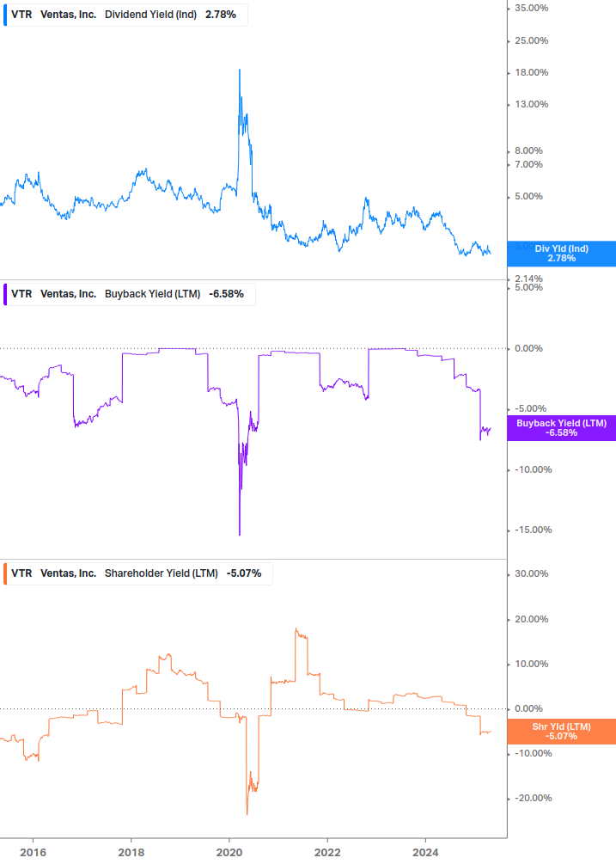Screen dimensions: 616x864
Task: Click the 2.78% value in dividend legend
Action: 221,15
